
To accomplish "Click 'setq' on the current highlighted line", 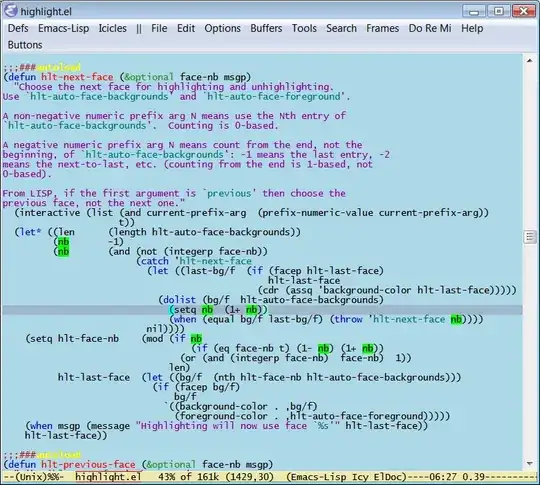I will click(x=185, y=309).
